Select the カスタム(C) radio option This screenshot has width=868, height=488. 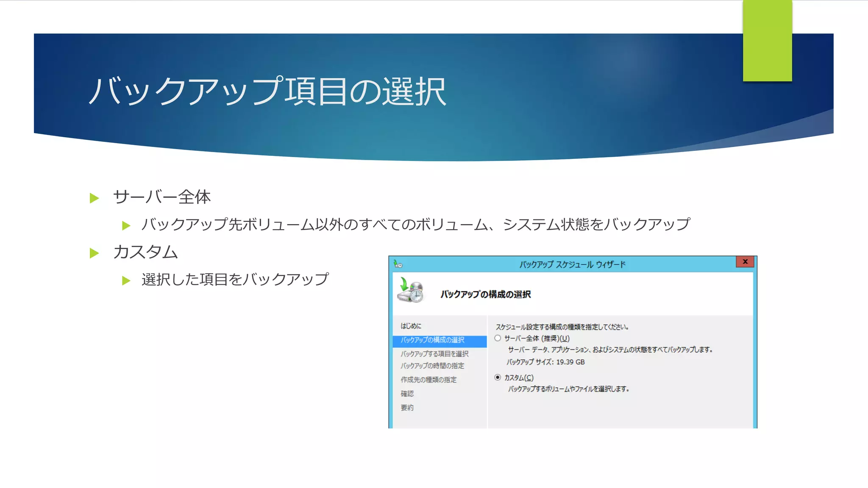(498, 377)
